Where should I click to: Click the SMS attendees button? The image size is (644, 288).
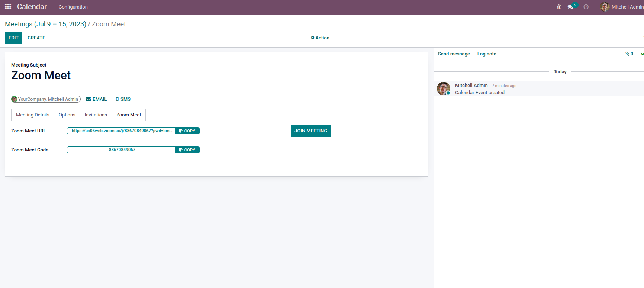pyautogui.click(x=123, y=99)
